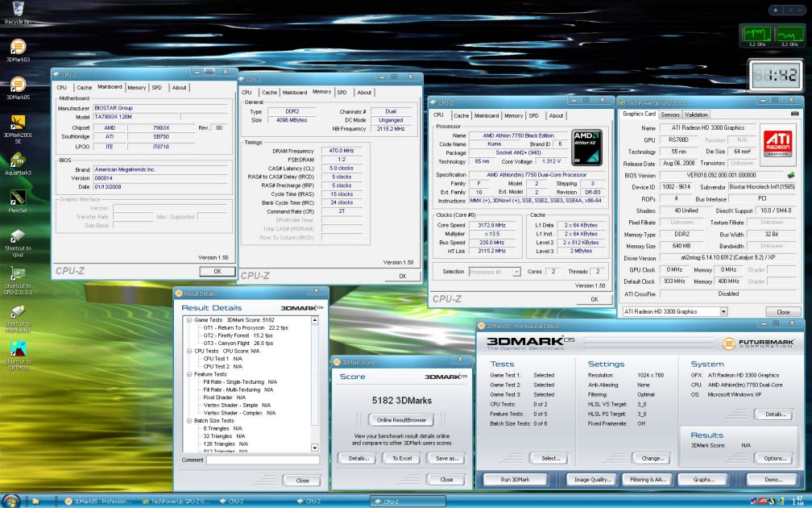The width and height of the screenshot is (812, 508).
Task: Collapse the Batch Size Tests tree node
Action: pos(189,421)
